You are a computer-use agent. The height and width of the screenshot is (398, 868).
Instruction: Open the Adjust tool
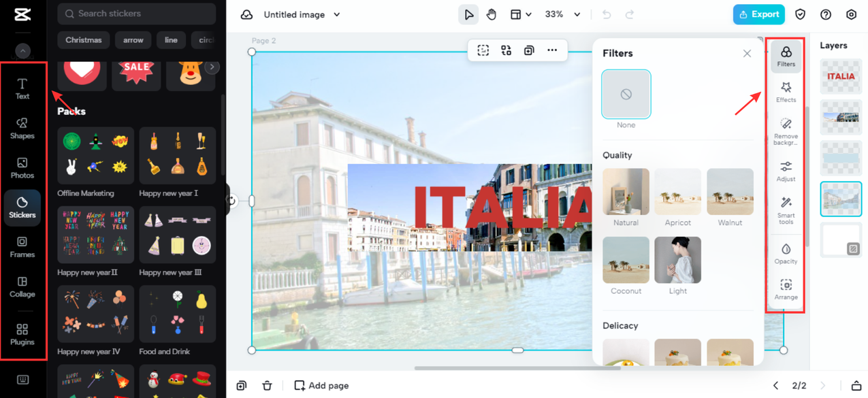click(x=786, y=171)
